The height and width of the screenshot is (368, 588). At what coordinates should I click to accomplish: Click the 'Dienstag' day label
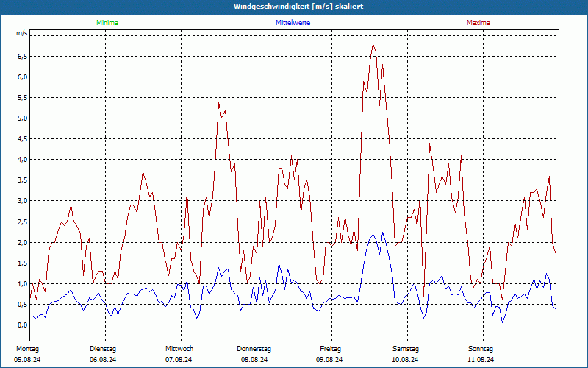tap(103, 349)
